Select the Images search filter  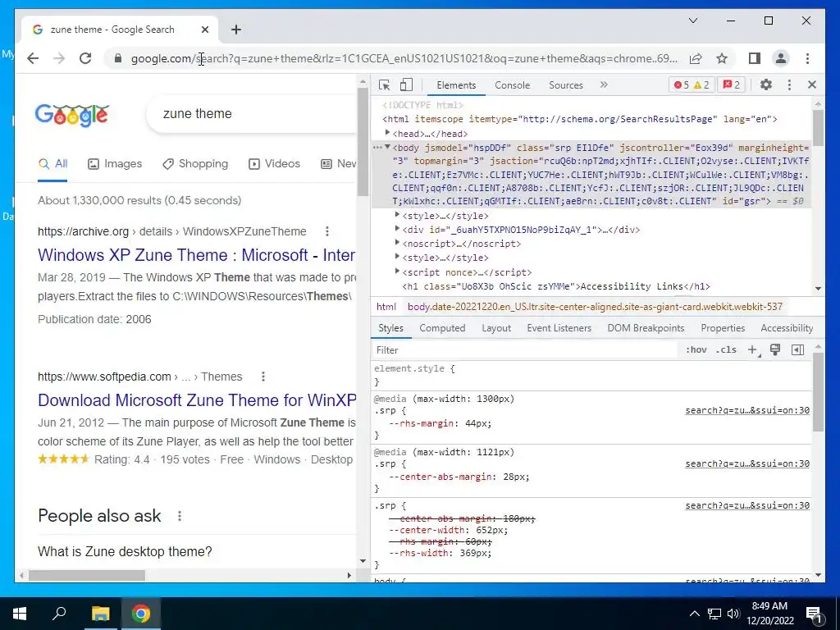point(115,164)
